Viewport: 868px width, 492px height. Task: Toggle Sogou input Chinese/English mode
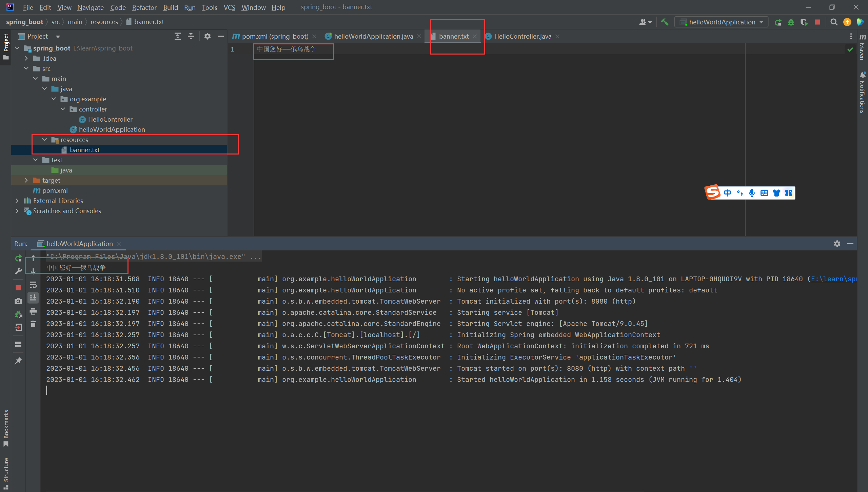coord(727,193)
